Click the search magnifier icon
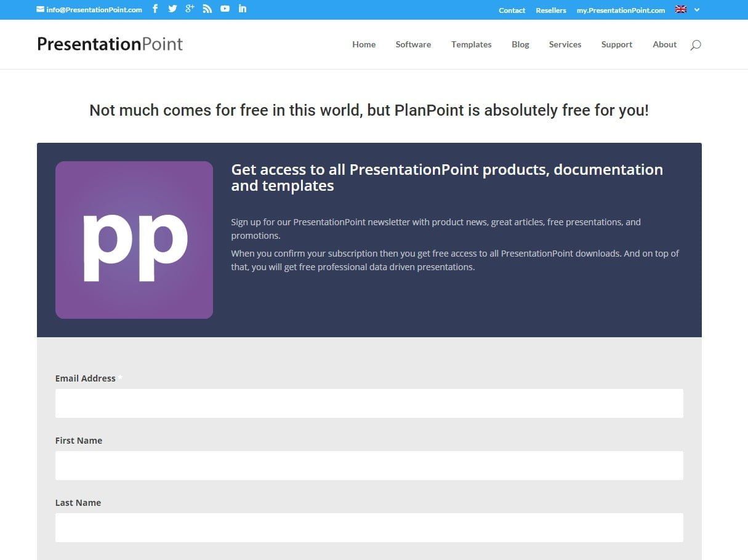This screenshot has width=748, height=560. [696, 45]
